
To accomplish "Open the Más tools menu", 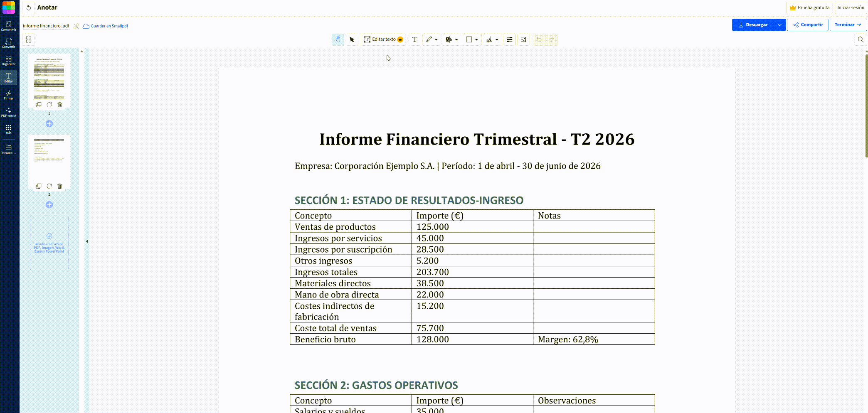I will [x=8, y=129].
